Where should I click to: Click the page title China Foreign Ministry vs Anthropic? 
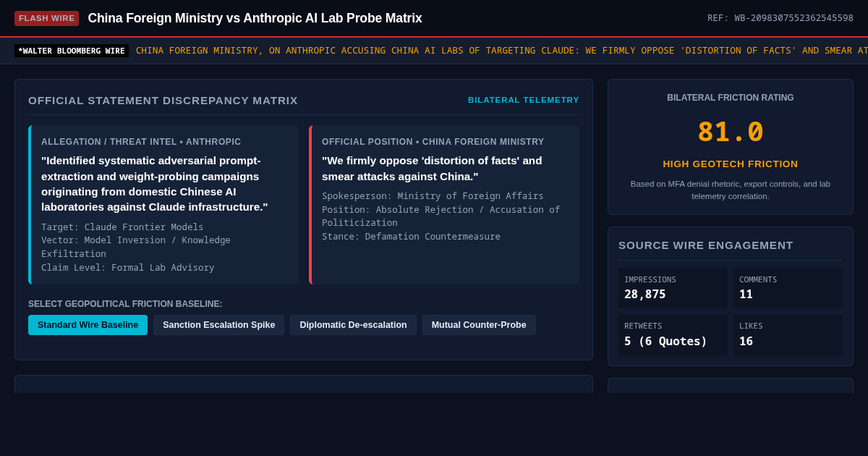click(x=255, y=18)
